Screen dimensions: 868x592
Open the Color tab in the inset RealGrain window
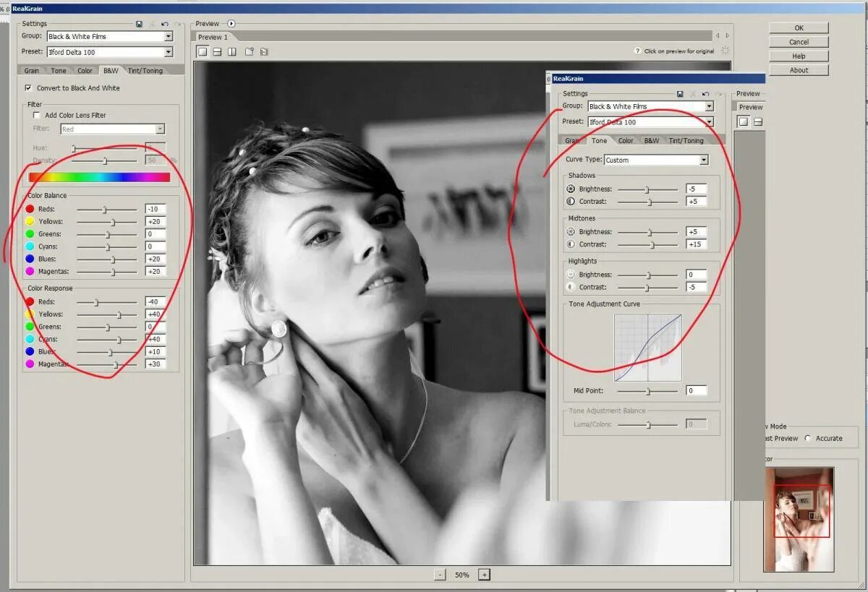tap(626, 140)
